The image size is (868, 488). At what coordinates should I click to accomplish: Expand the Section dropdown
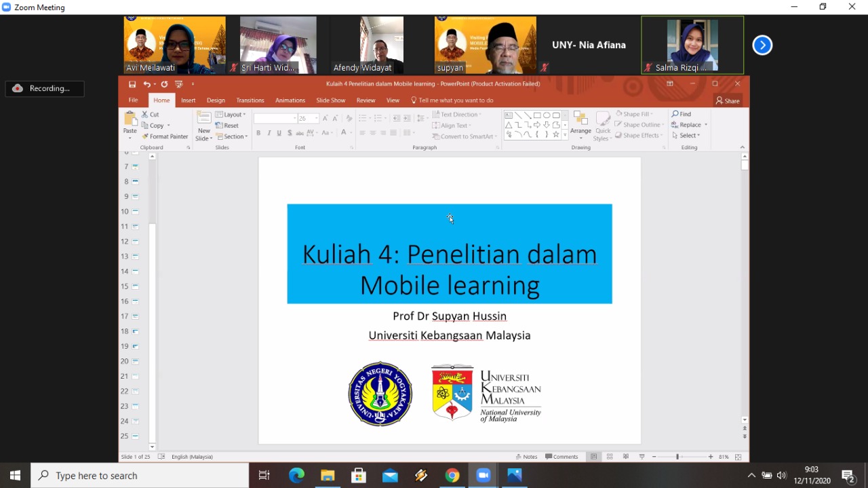232,136
